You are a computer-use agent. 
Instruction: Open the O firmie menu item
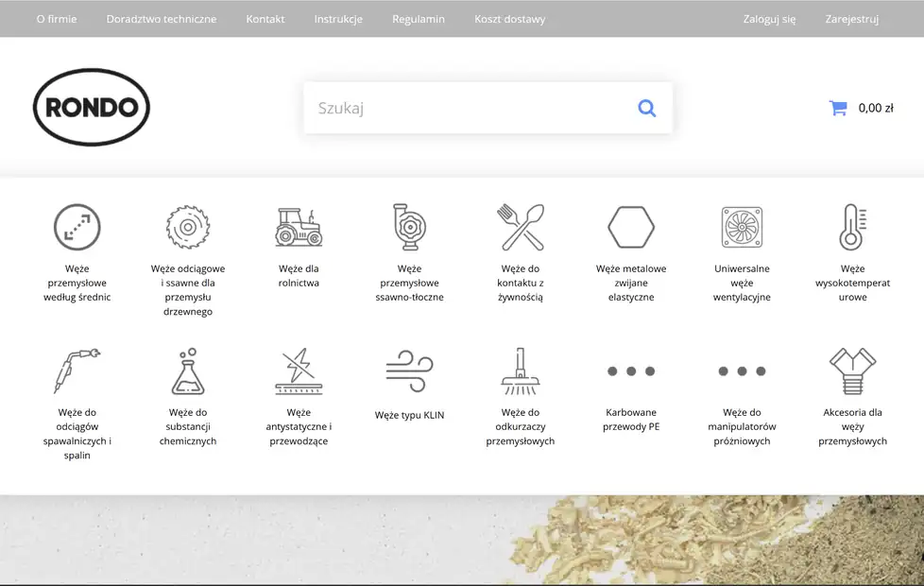(57, 19)
